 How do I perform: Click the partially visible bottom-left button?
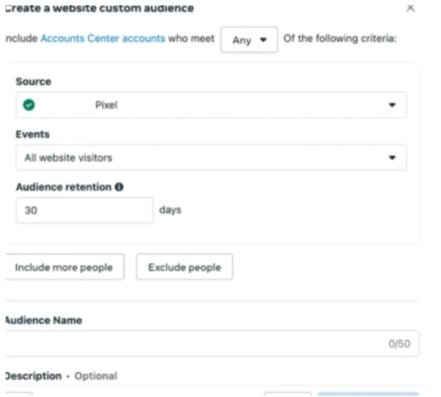(19, 394)
